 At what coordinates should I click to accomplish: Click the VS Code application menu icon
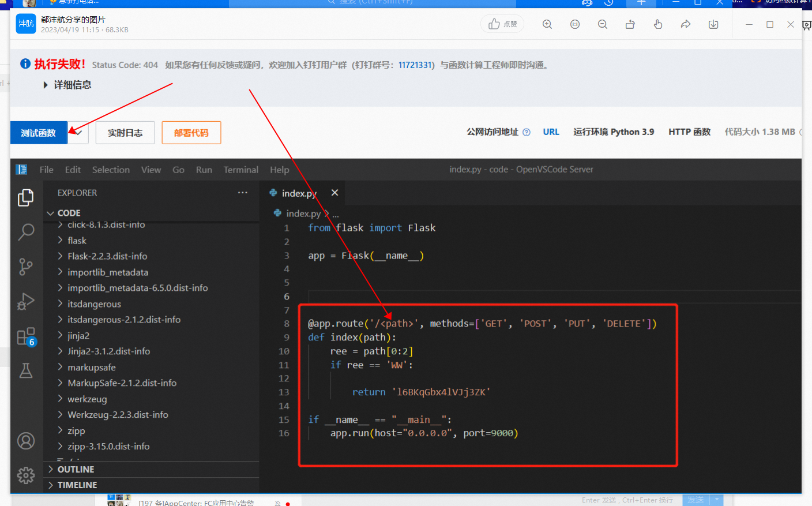click(22, 170)
